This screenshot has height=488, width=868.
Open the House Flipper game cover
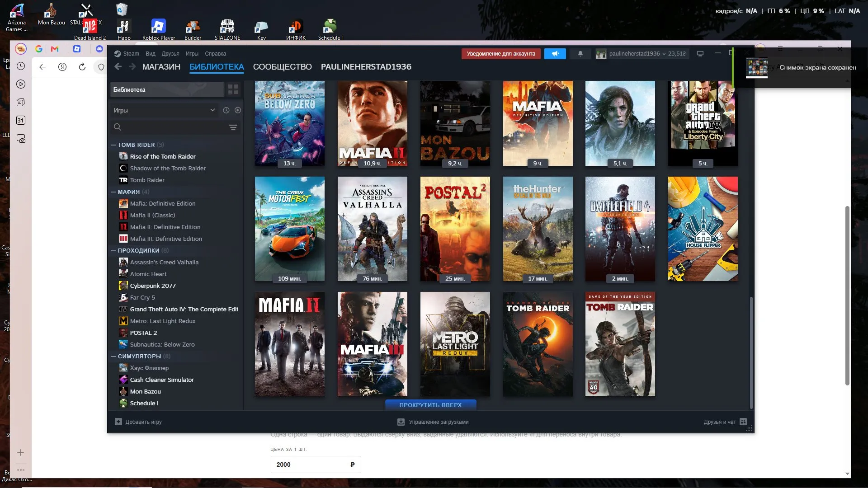(x=703, y=229)
